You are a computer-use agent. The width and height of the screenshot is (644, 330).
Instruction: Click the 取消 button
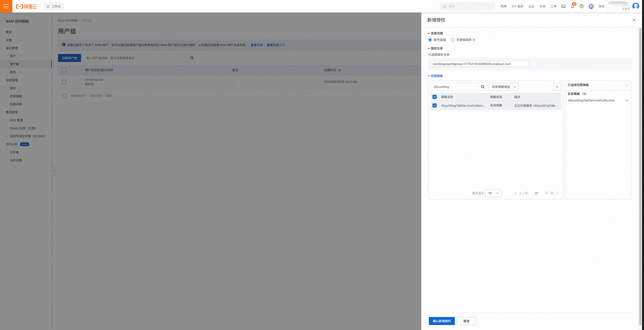[x=466, y=321]
